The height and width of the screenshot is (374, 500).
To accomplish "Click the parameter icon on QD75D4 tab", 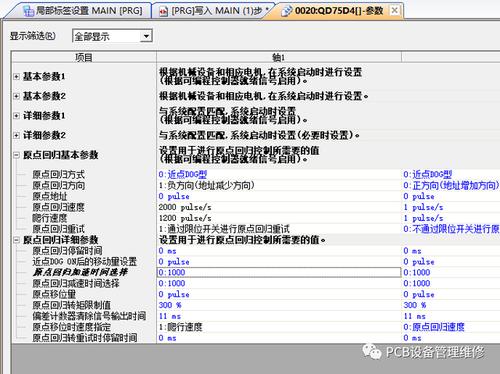I will click(x=286, y=11).
